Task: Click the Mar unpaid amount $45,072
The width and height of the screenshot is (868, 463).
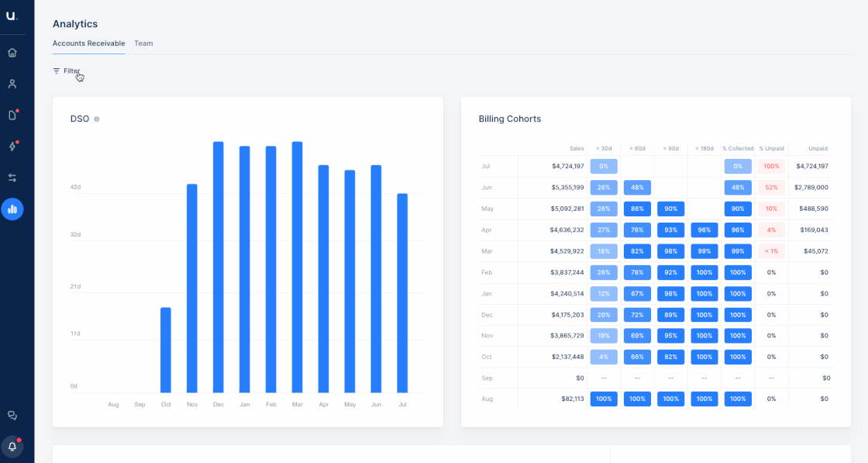Action: [816, 251]
